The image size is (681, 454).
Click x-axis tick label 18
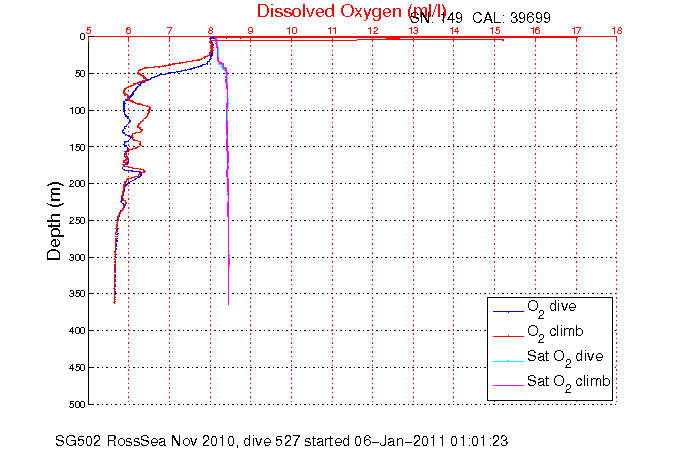click(x=617, y=31)
